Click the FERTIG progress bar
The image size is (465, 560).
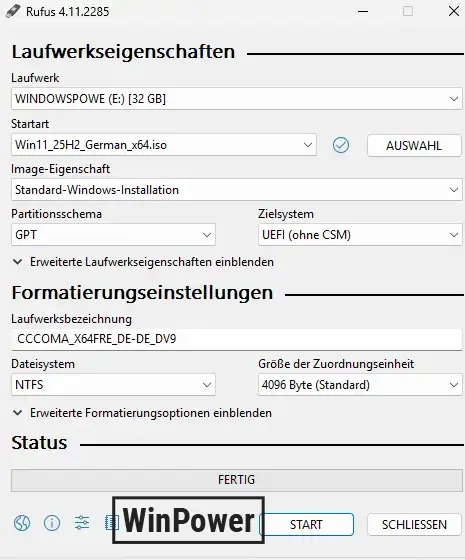237,480
